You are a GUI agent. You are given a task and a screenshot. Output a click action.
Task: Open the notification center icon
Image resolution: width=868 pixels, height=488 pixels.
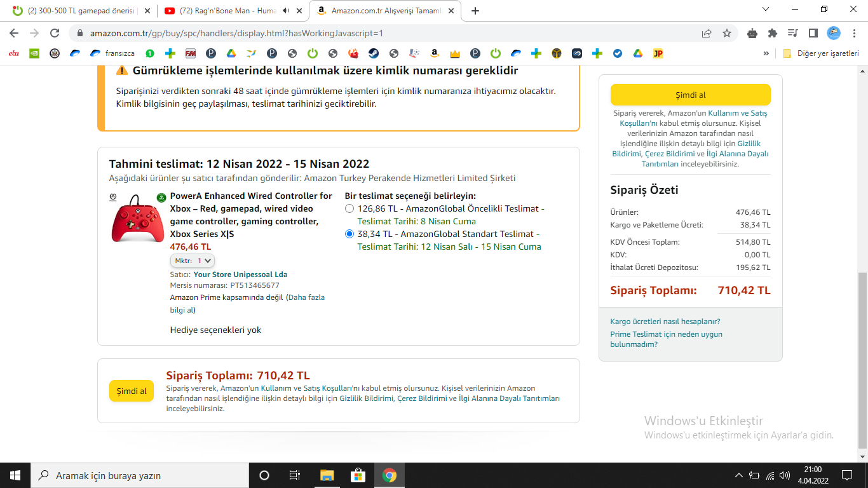[846, 475]
